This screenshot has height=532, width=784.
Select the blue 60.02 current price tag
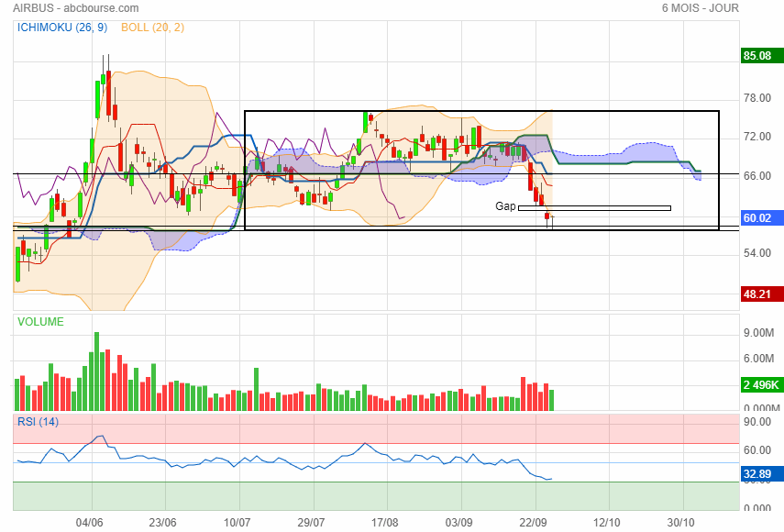tap(762, 218)
